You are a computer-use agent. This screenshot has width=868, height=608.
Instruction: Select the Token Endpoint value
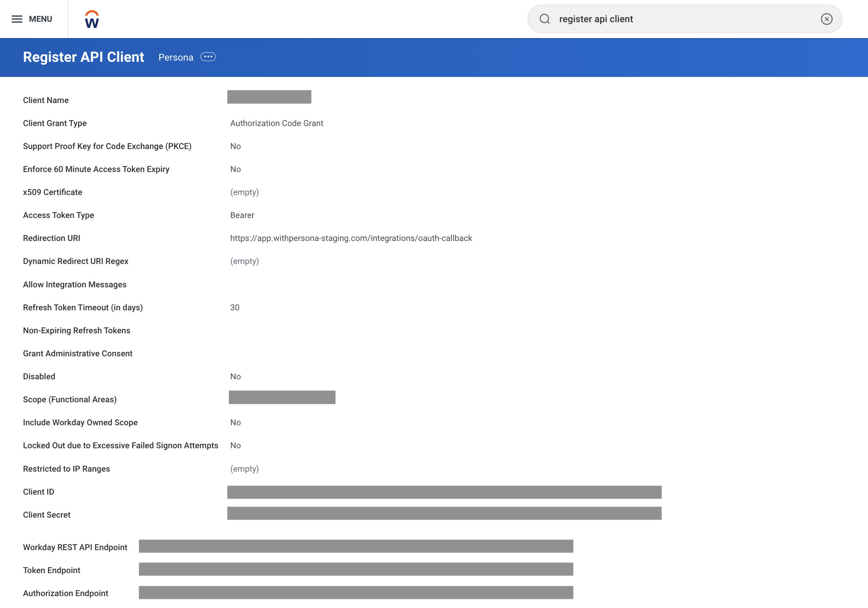click(x=355, y=570)
